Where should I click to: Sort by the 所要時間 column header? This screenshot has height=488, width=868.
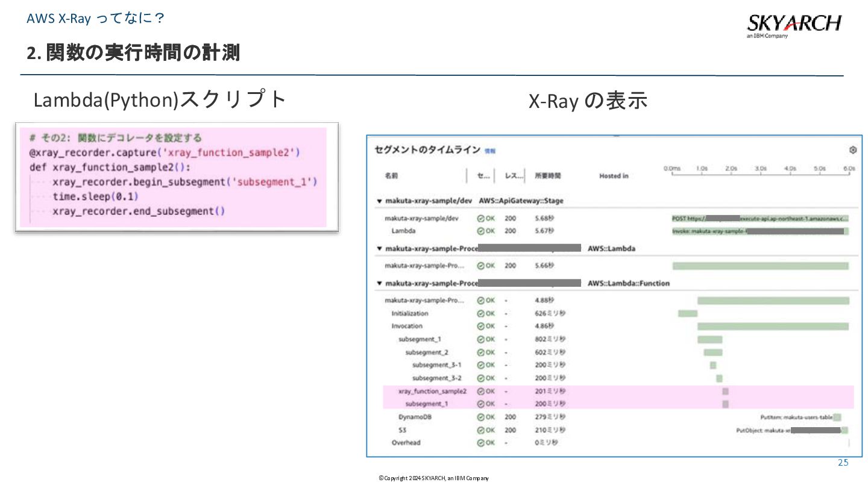click(547, 176)
